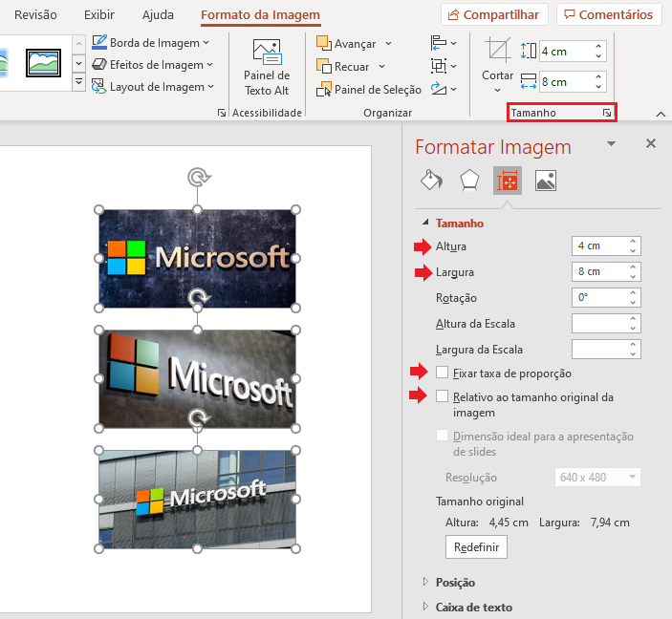The width and height of the screenshot is (672, 619).
Task: Open the Recuar dropdown arrow
Action: pyautogui.click(x=381, y=67)
